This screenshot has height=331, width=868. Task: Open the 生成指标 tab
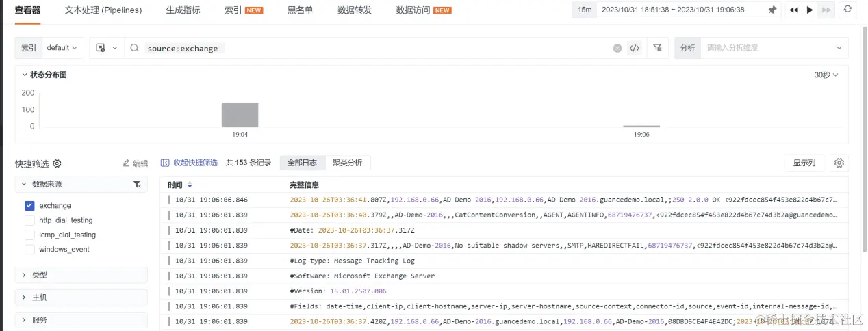[x=183, y=10]
